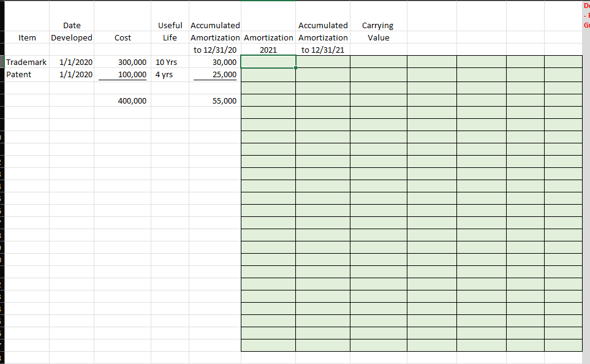Select the cell containing Trademark
Image resolution: width=590 pixels, height=364 pixels.
coord(26,62)
